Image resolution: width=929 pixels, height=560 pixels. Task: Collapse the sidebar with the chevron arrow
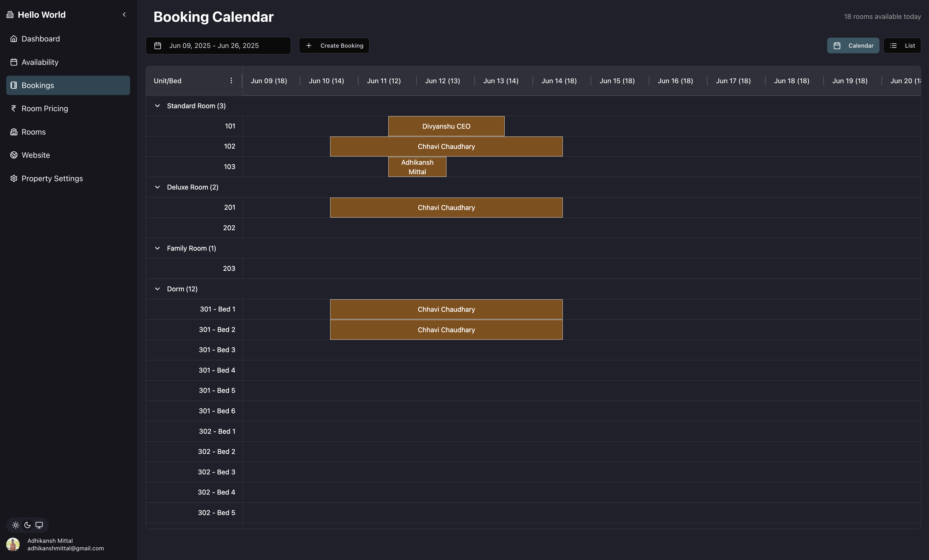coord(124,15)
